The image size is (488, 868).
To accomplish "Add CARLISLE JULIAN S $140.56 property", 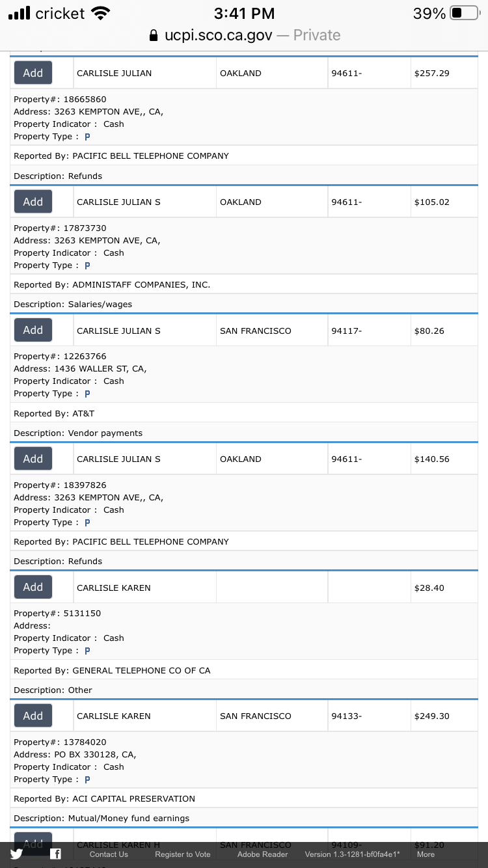I will click(x=33, y=459).
